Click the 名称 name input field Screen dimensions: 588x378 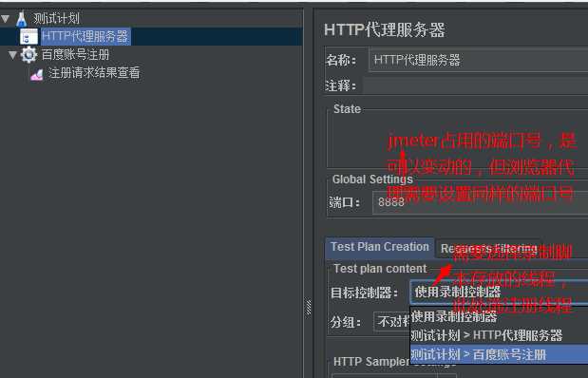coord(478,60)
